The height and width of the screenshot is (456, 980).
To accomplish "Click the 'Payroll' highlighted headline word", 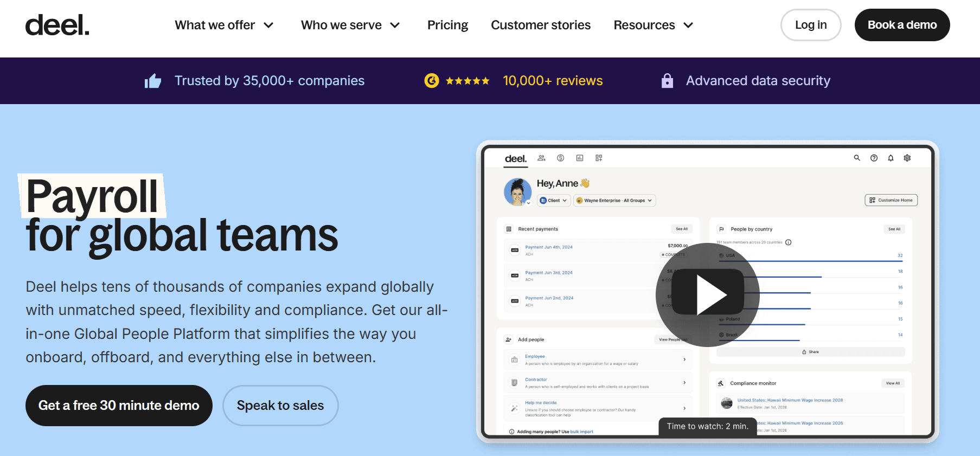I will (92, 196).
